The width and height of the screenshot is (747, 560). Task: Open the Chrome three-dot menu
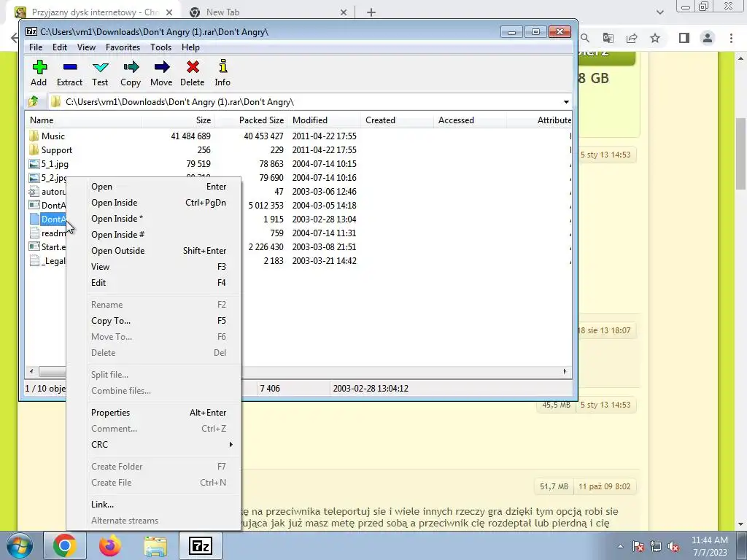[x=731, y=38]
